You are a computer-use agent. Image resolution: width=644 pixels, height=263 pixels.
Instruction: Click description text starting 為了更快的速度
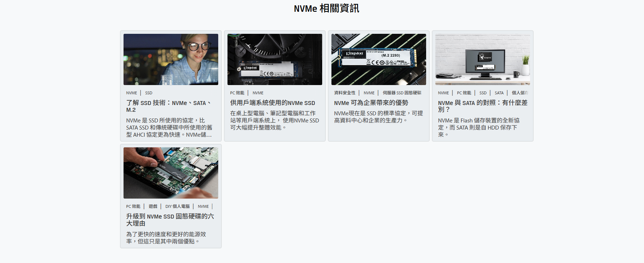pyautogui.click(x=166, y=238)
